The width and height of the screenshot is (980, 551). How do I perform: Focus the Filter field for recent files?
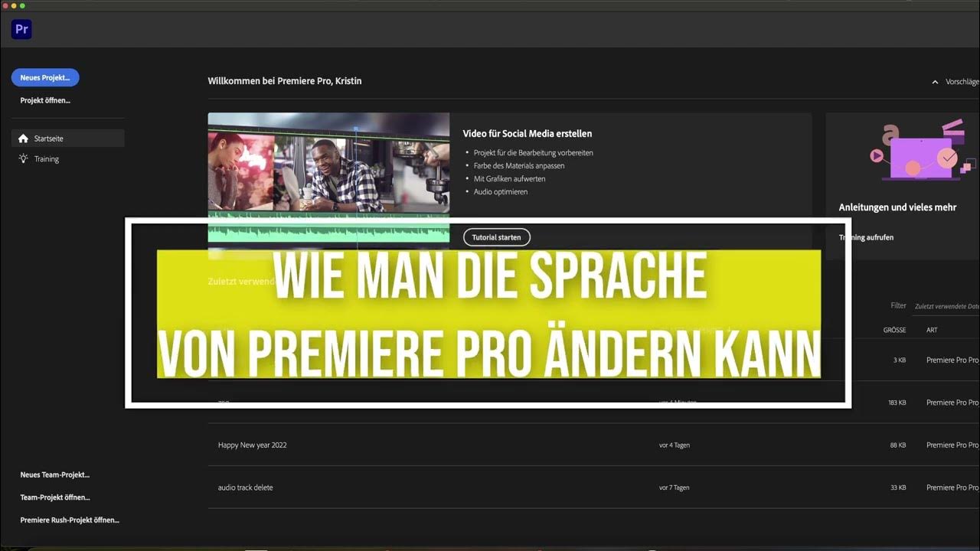[946, 306]
